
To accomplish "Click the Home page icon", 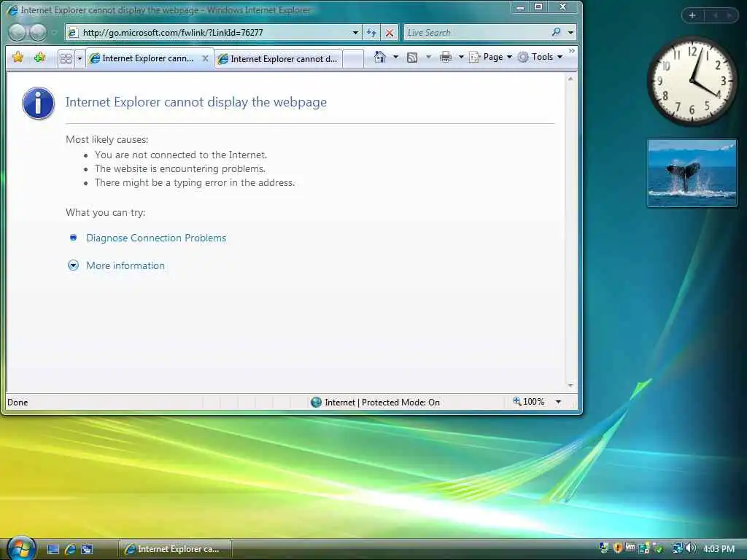I will point(379,57).
